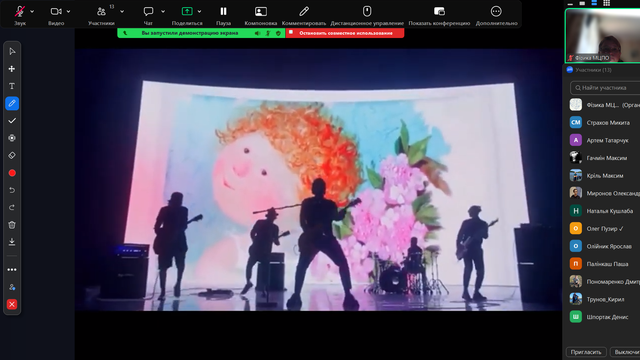Click the shared concert video content

pos(318,180)
